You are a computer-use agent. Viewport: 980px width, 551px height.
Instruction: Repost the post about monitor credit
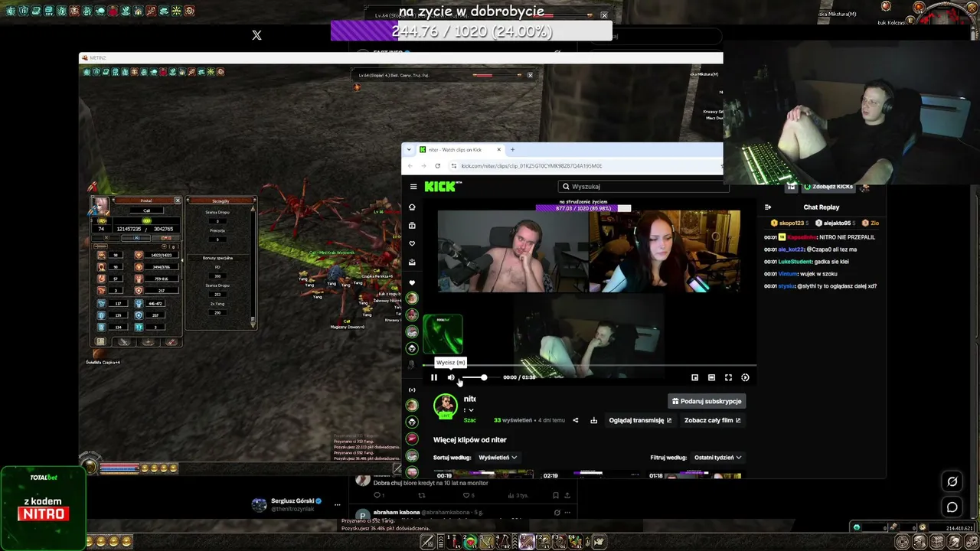pyautogui.click(x=421, y=495)
